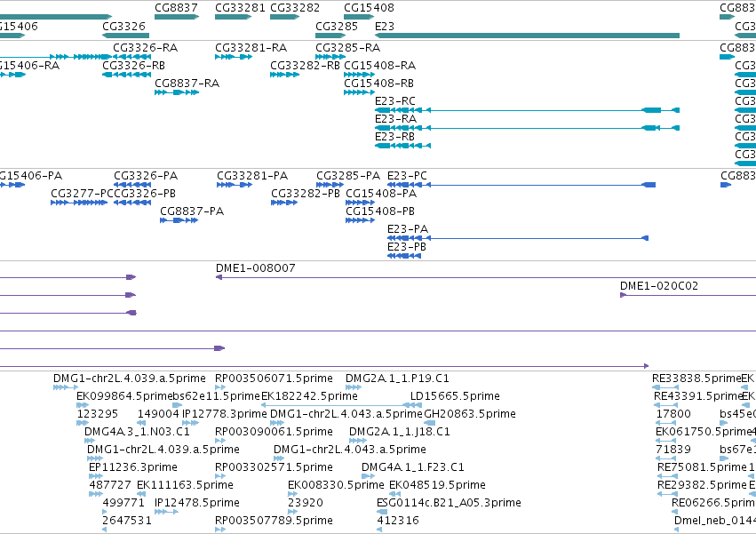Select EST GH20863.5prime
The width and height of the screenshot is (756, 534).
430,423
